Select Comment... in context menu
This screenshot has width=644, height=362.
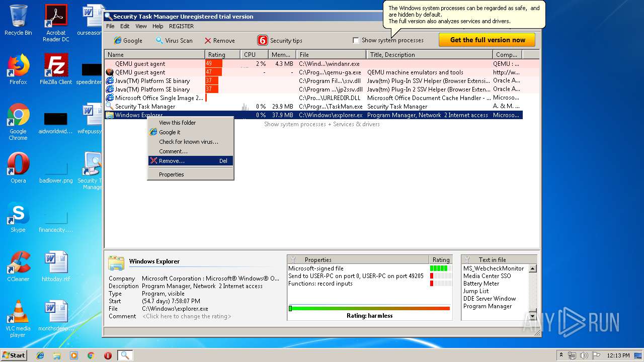pyautogui.click(x=190, y=151)
